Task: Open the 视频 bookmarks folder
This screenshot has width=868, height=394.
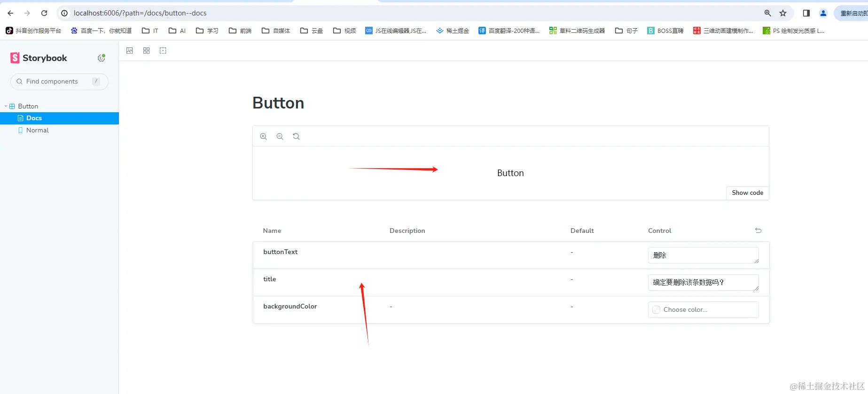Action: pos(344,31)
